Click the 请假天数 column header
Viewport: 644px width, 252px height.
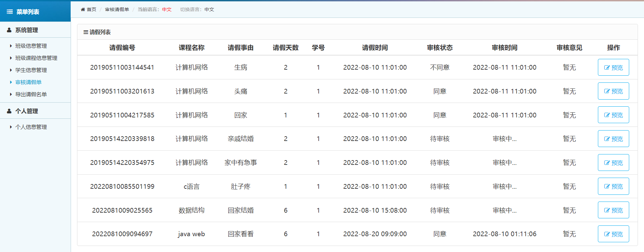(x=286, y=48)
